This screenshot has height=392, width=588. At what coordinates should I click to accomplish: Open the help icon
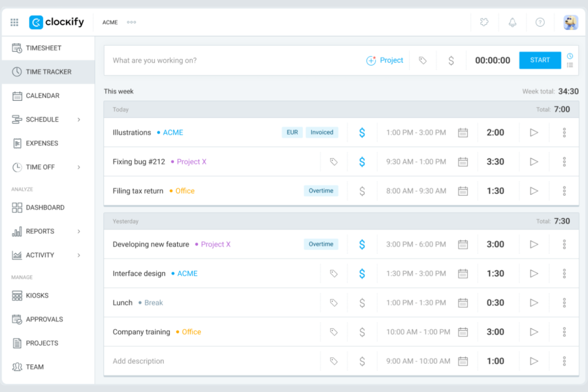click(540, 22)
